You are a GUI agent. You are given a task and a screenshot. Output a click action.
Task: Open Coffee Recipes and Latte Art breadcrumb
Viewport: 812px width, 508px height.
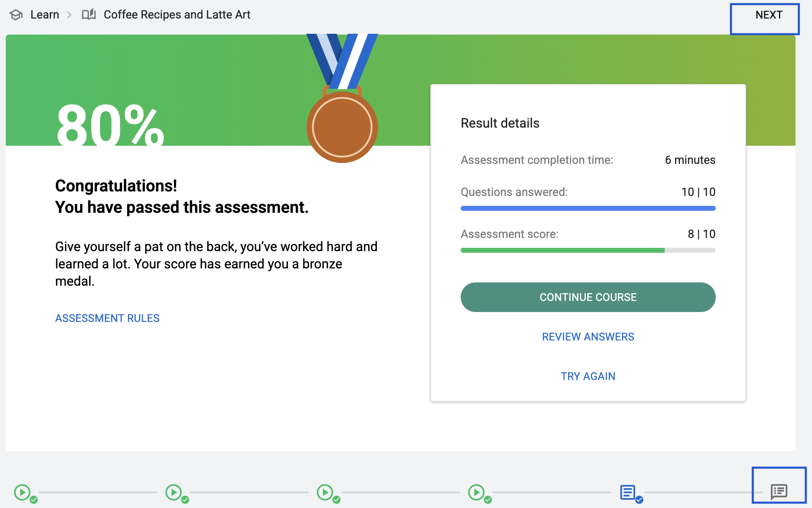177,15
